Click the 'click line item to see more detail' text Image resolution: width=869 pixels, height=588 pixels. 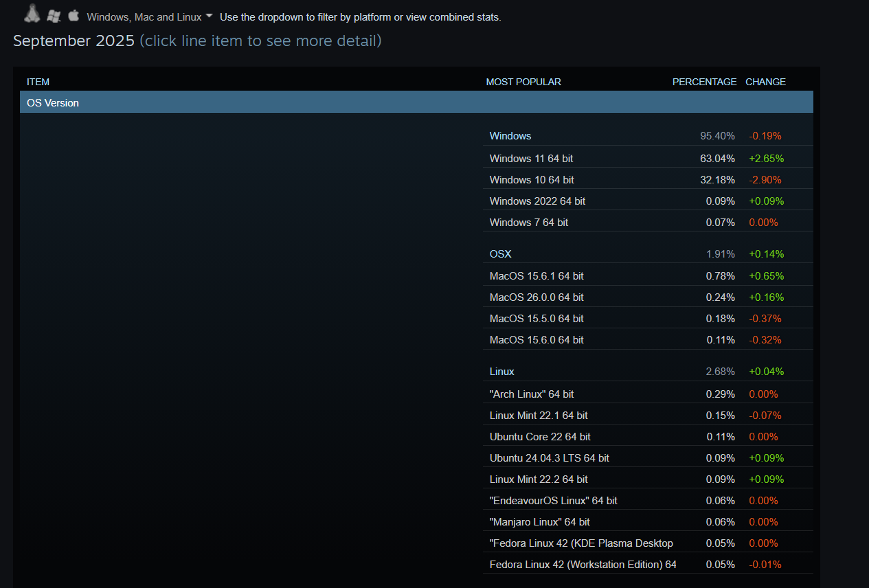[x=260, y=41]
